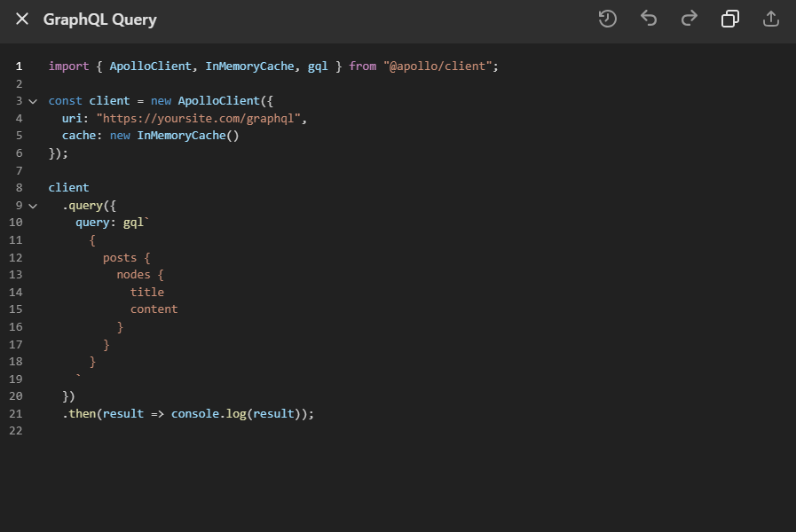
Task: Fold the .query block at line 9
Action: 33,206
